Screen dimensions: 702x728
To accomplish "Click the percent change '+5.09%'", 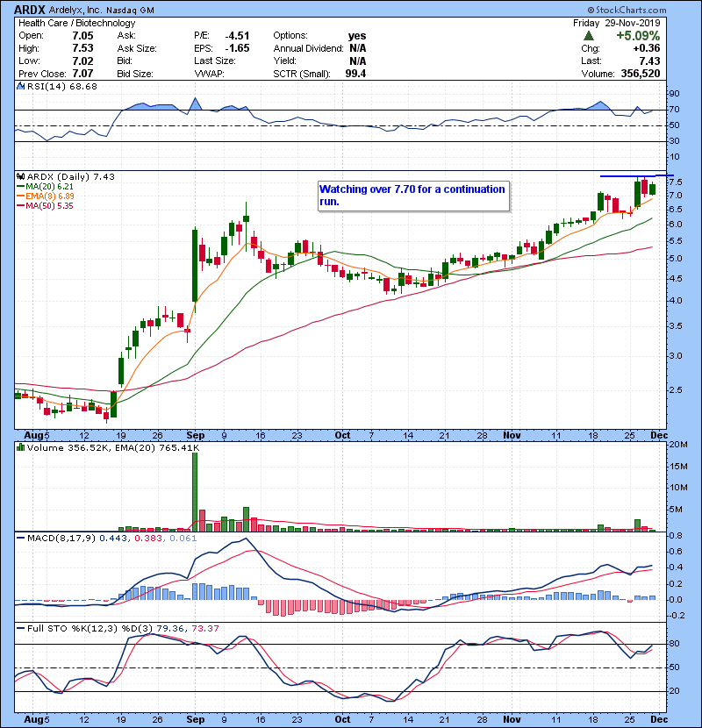I will pyautogui.click(x=638, y=36).
